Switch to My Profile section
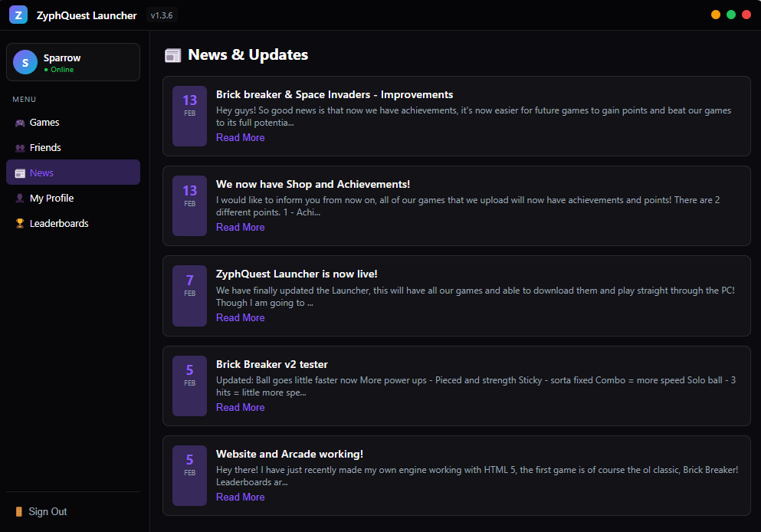 [54, 198]
